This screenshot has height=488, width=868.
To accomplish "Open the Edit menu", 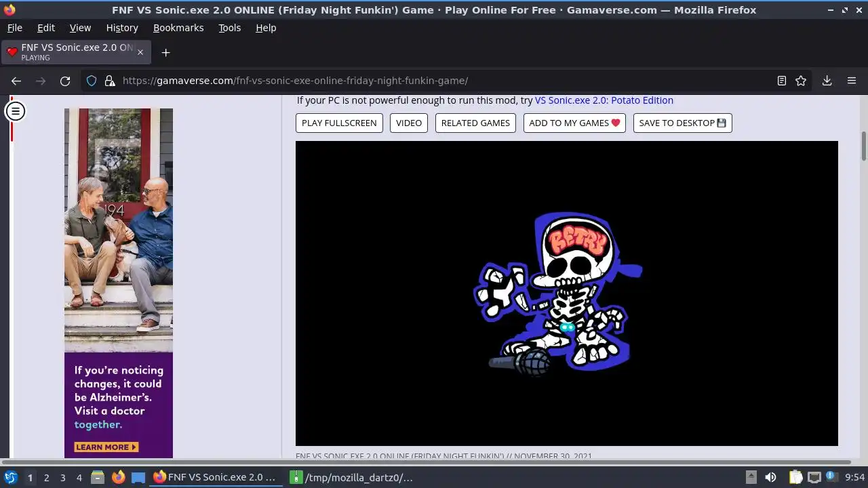I will [46, 28].
